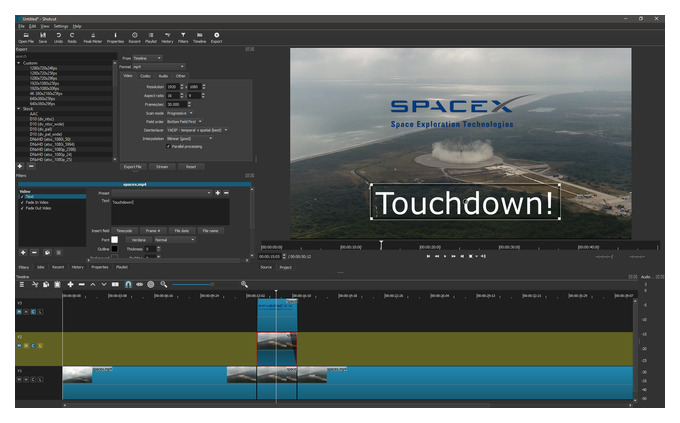
Task: Click the Export File button
Action: tap(133, 167)
